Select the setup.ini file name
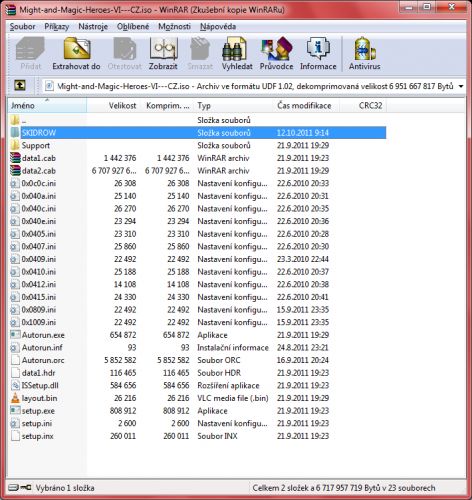 37,423
